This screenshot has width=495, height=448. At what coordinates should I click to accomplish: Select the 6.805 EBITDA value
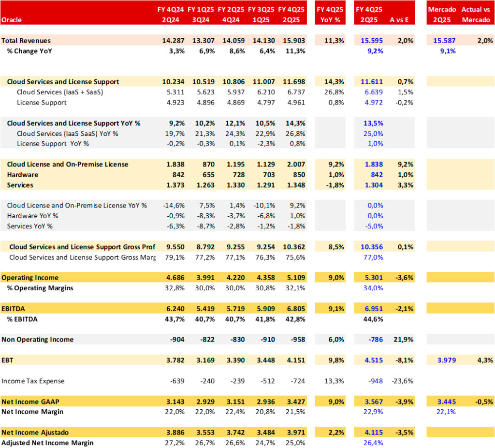295,308
